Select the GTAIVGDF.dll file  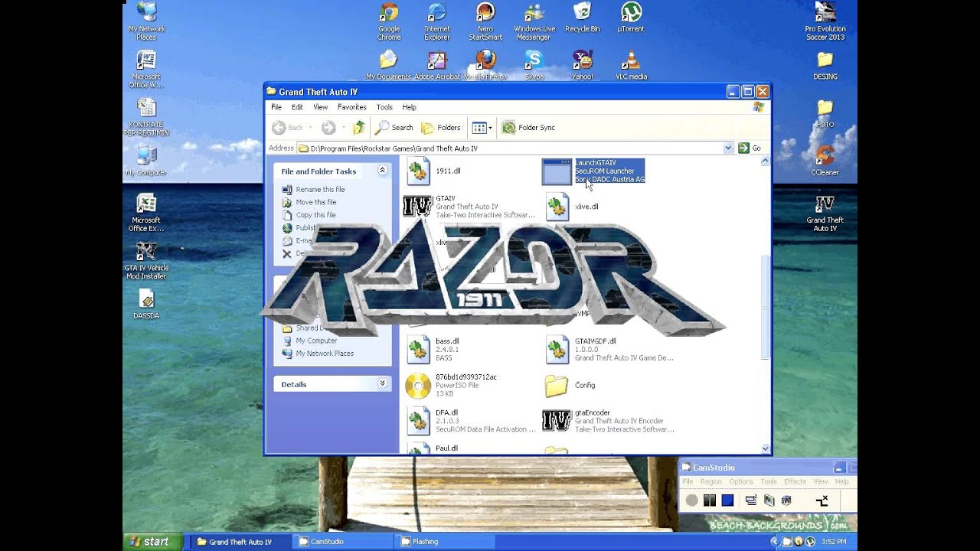609,349
